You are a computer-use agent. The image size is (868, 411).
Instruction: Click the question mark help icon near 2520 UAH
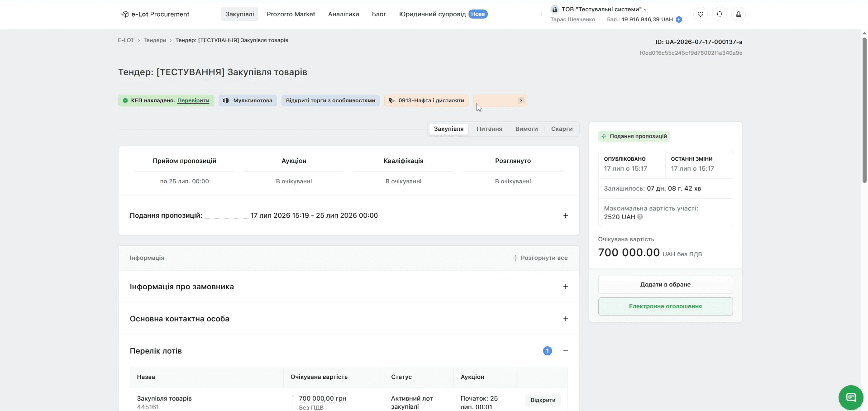click(x=640, y=217)
